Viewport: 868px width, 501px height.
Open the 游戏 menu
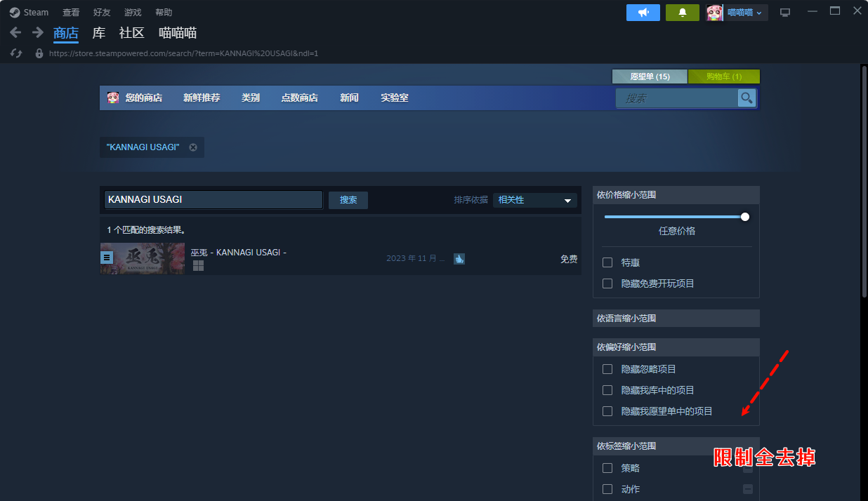133,13
